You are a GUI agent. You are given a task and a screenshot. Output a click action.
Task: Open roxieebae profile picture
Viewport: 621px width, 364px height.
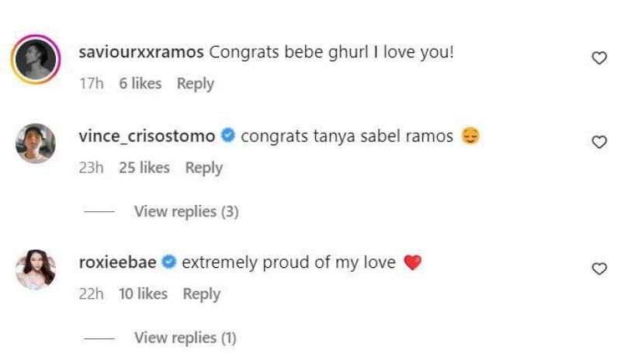[x=36, y=269]
